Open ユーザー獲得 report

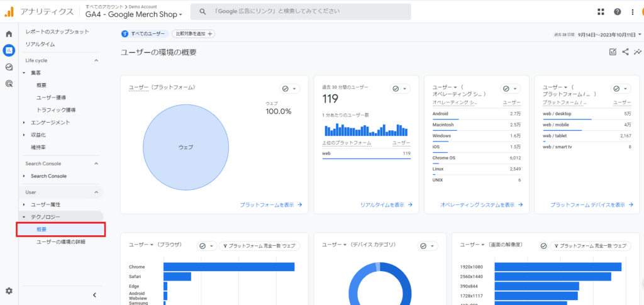coord(52,97)
